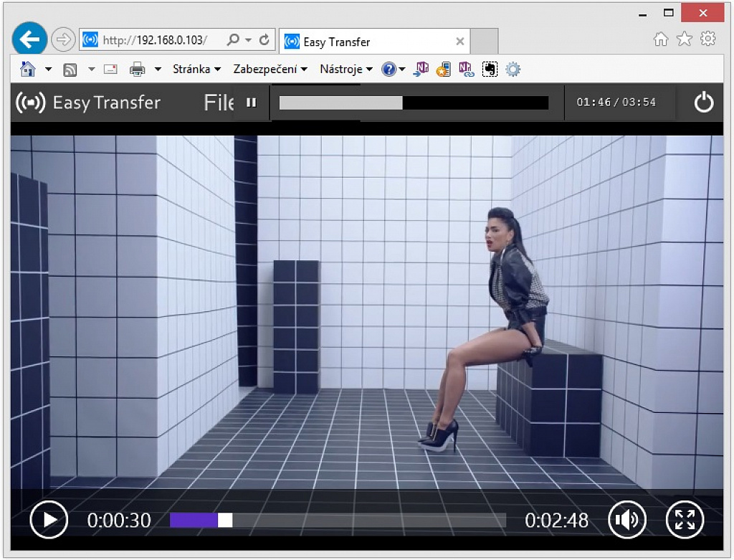The width and height of the screenshot is (734, 560).
Task: Click the starred device icon in the command bar
Action: coord(443,70)
